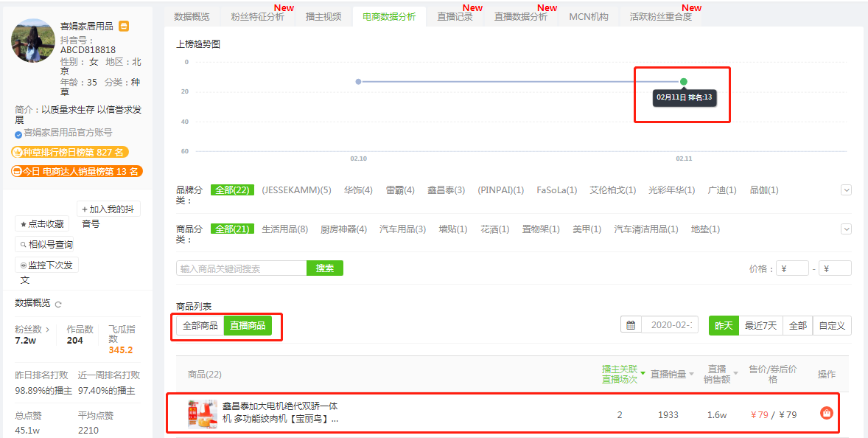Expand the product category list
This screenshot has width=868, height=438.
coord(846,229)
